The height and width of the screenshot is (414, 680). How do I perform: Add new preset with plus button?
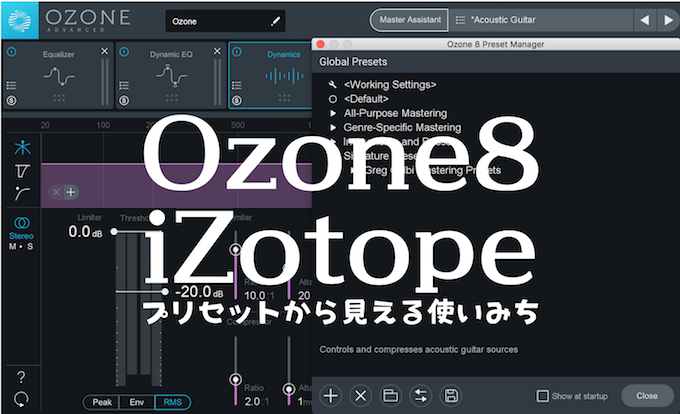[330, 396]
